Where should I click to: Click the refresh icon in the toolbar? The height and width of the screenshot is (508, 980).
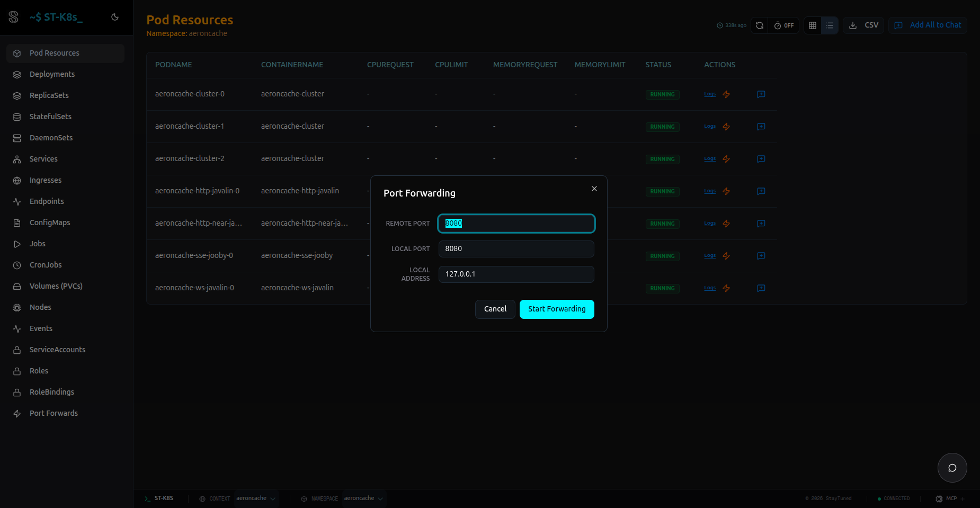pyautogui.click(x=759, y=25)
